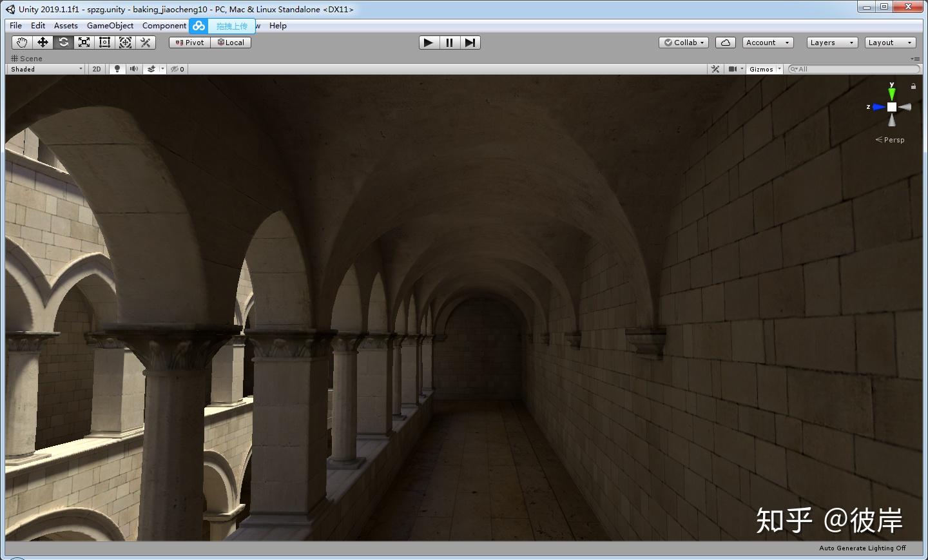Image resolution: width=928 pixels, height=560 pixels.
Task: Pick the Rect transform tool
Action: tap(104, 43)
